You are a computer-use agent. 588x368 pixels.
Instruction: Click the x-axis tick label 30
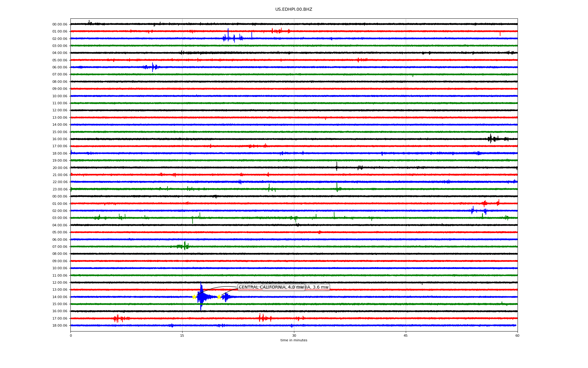click(x=294, y=335)
